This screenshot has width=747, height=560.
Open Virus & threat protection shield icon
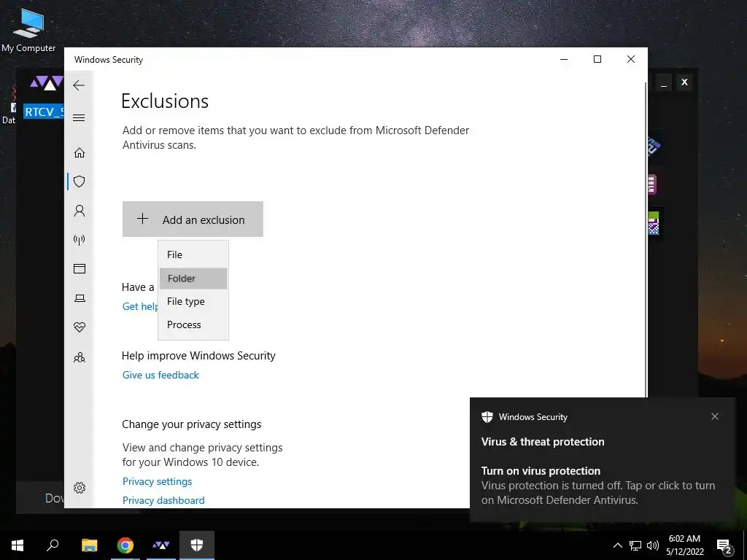(79, 182)
